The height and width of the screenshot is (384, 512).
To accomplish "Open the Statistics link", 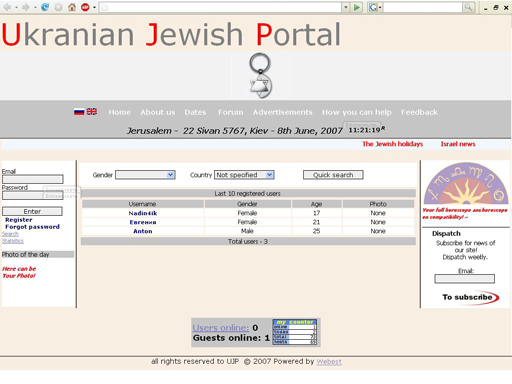I will pyautogui.click(x=13, y=241).
